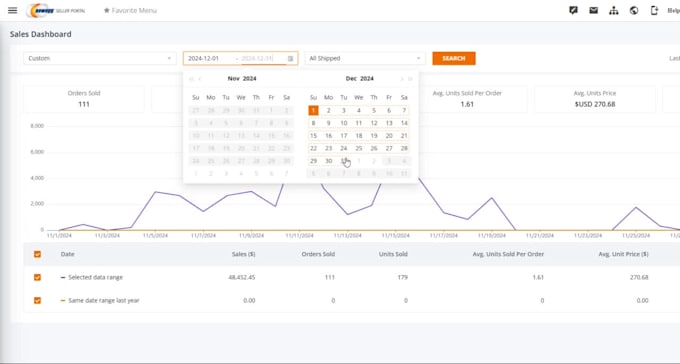The height and width of the screenshot is (364, 680).
Task: Click the Newegg Seller Portal logo
Action: coord(56,10)
